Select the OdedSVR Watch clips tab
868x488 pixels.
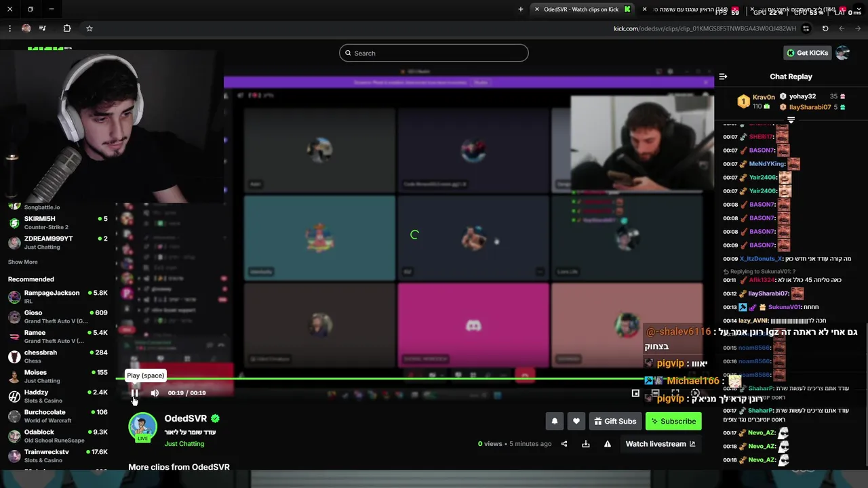(x=583, y=9)
